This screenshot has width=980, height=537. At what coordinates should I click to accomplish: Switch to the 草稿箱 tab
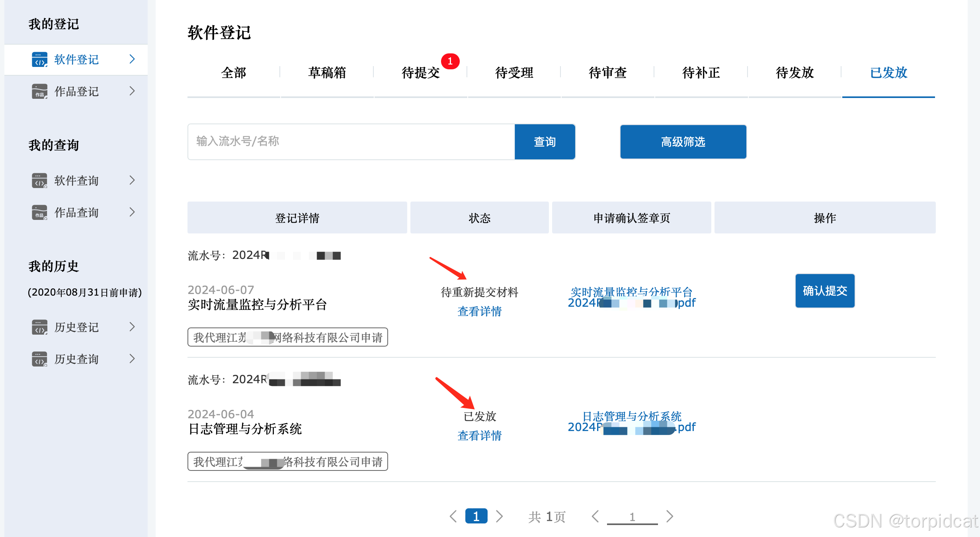327,73
